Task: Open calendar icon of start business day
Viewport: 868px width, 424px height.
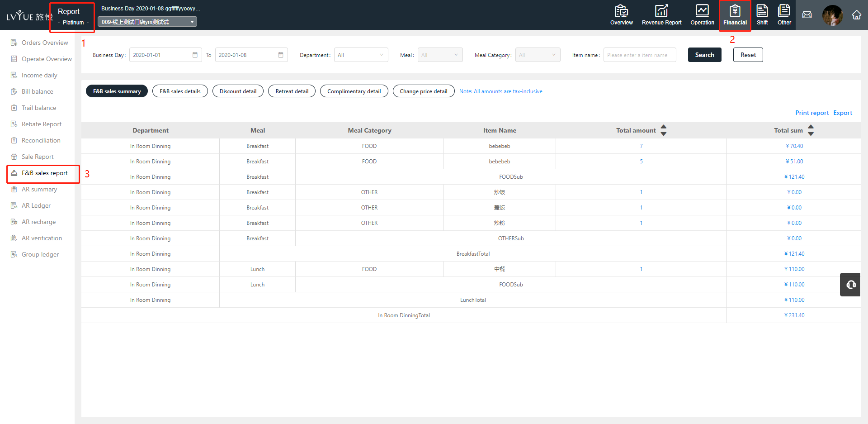Action: click(195, 55)
